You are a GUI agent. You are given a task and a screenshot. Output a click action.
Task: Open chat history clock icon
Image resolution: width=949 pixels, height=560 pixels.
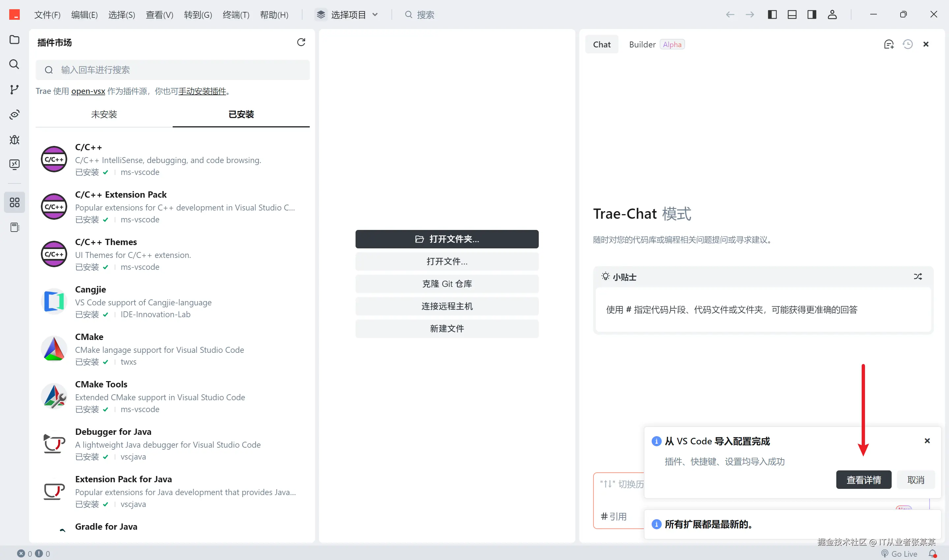click(907, 44)
